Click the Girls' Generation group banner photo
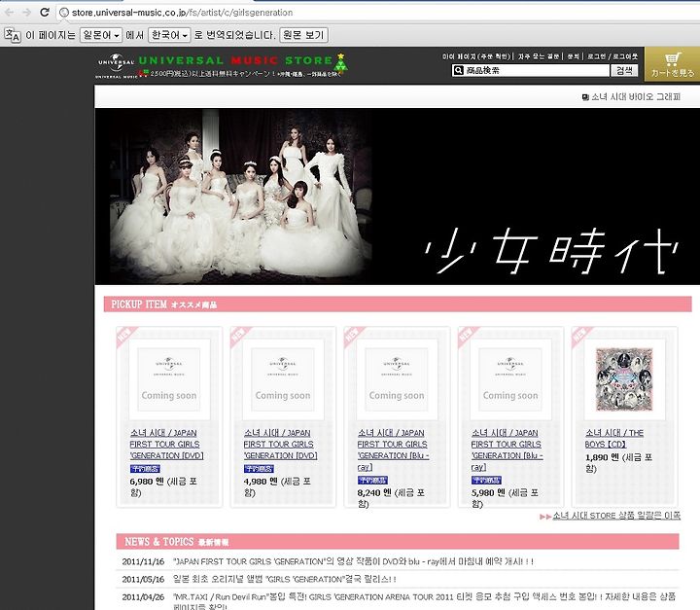 click(241, 197)
